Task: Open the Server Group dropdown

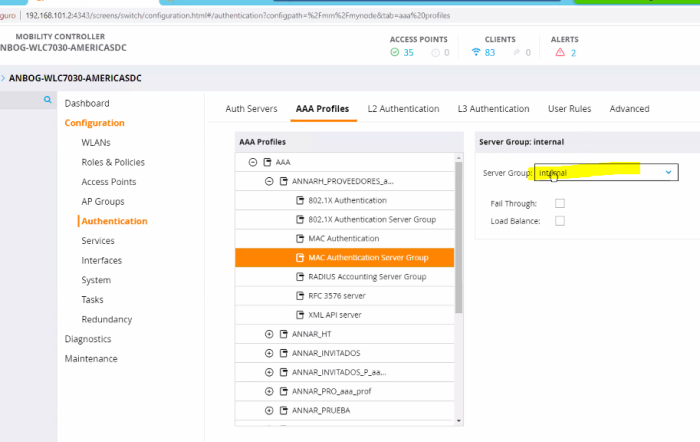Action: pyautogui.click(x=606, y=172)
